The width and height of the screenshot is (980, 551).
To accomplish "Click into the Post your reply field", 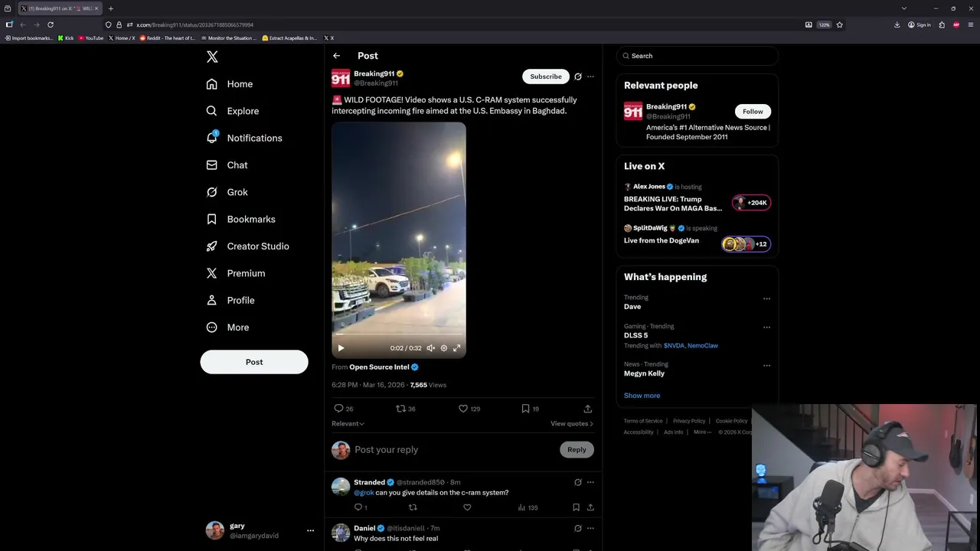I will point(453,450).
